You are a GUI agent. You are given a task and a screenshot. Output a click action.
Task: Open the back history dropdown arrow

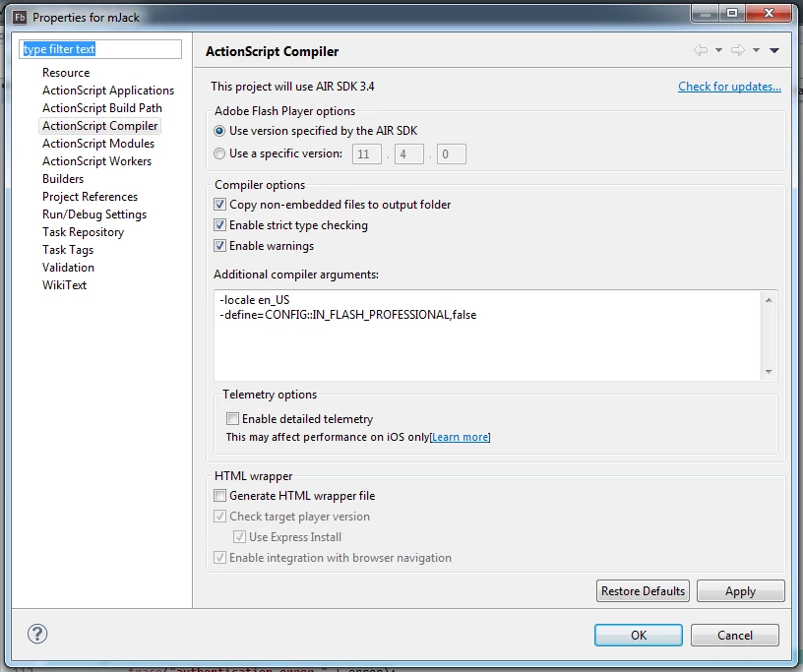(x=718, y=50)
